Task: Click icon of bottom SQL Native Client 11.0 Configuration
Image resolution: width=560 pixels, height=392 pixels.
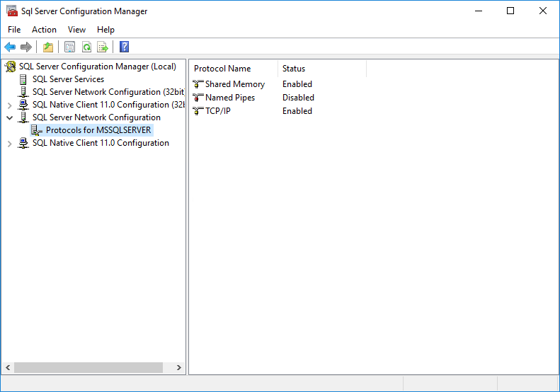Action: (x=23, y=143)
